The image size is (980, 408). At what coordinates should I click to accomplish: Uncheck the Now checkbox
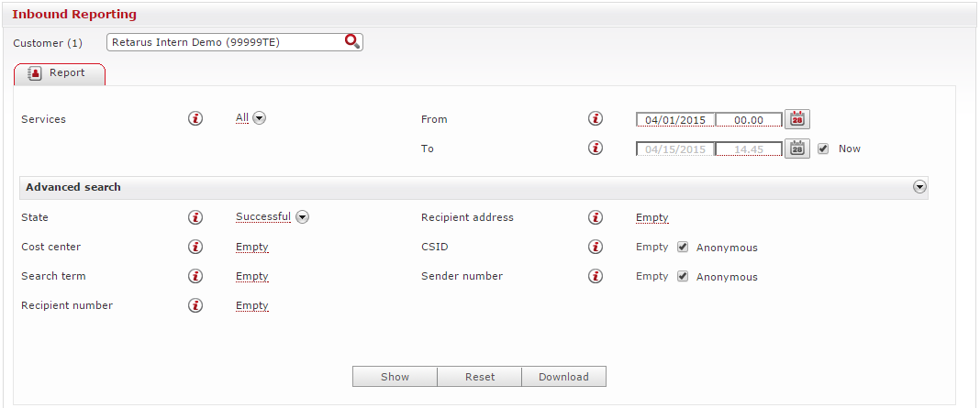click(x=823, y=149)
